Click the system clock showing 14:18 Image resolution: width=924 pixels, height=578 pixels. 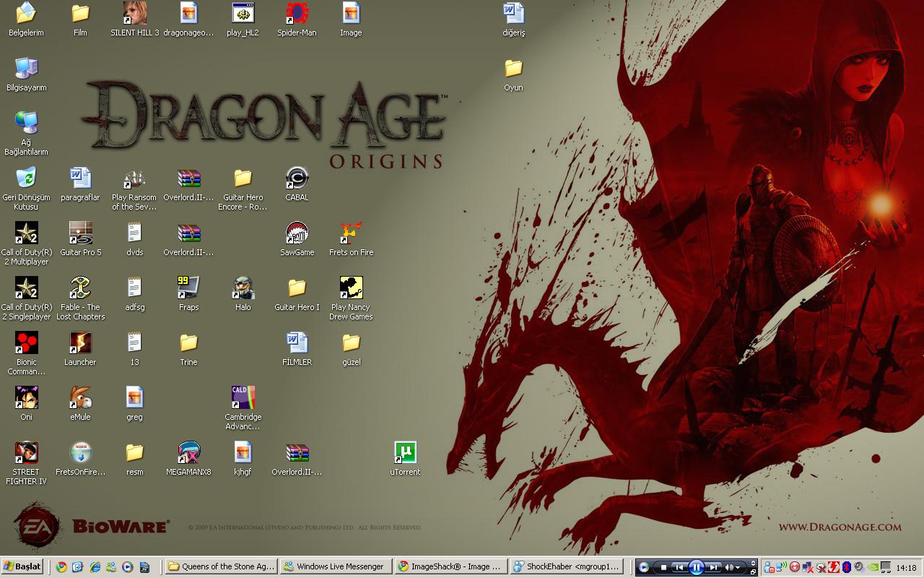click(905, 568)
